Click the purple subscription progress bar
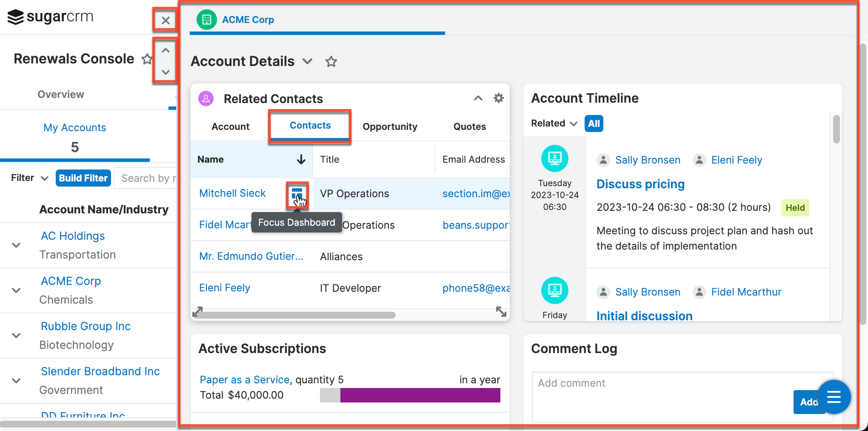The height and width of the screenshot is (431, 868). pos(420,395)
